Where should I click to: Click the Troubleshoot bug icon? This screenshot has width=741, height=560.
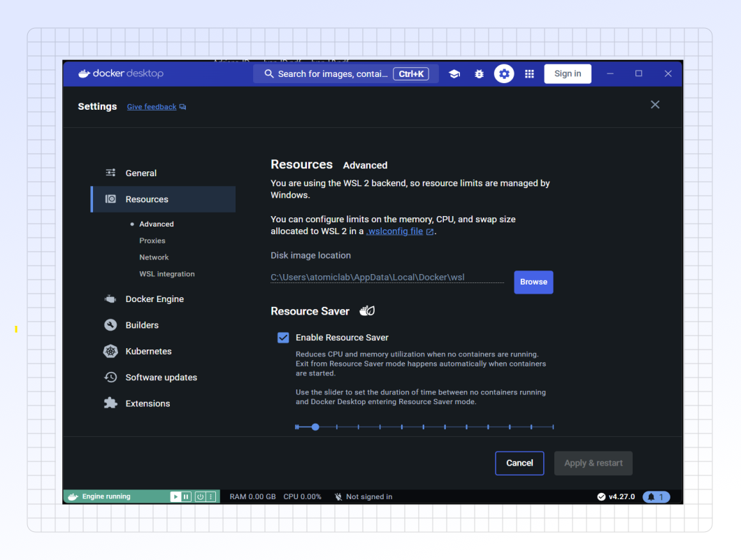point(479,74)
